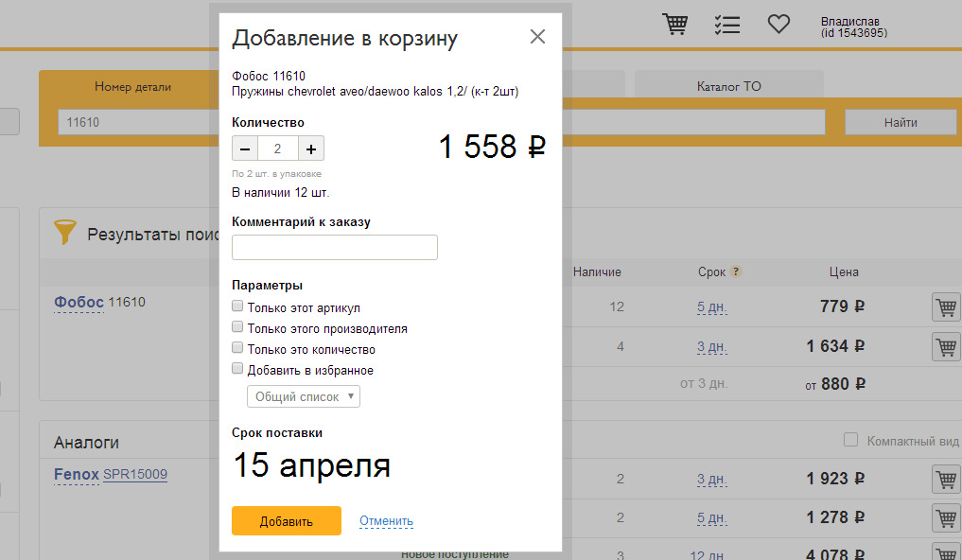This screenshot has width=962, height=560.
Task: Click the filter funnel icon near results
Action: 64,233
